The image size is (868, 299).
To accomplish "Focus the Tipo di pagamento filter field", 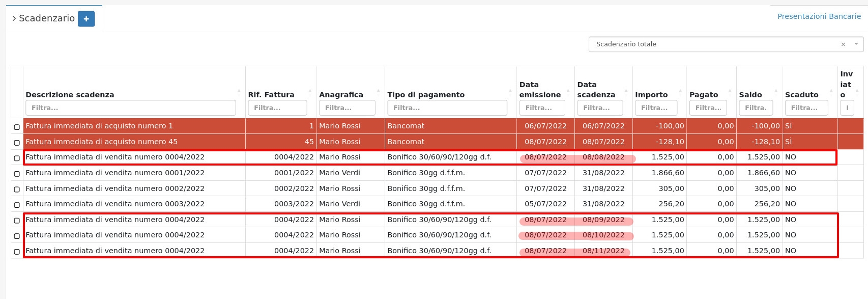I will pyautogui.click(x=447, y=108).
